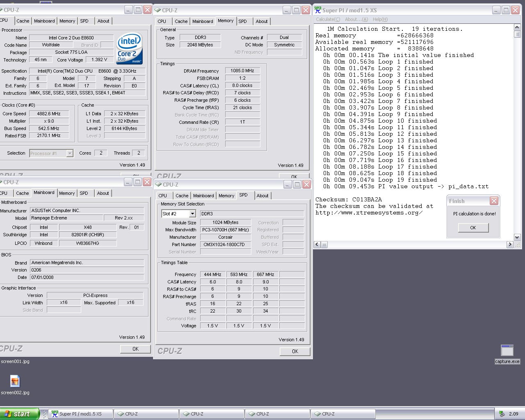The width and height of the screenshot is (525, 420).
Task: Click CPU-Z Memory window title icon
Action: tap(158, 10)
